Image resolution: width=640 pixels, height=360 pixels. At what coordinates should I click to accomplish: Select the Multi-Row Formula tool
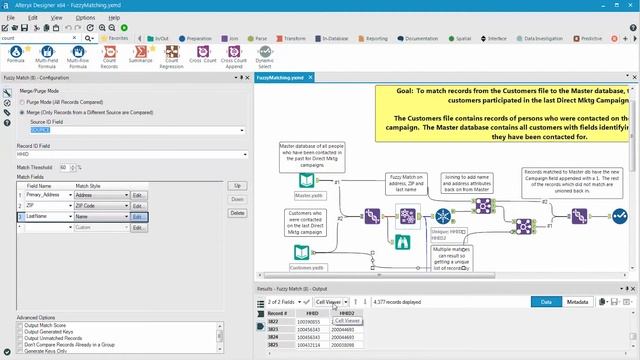(78, 57)
